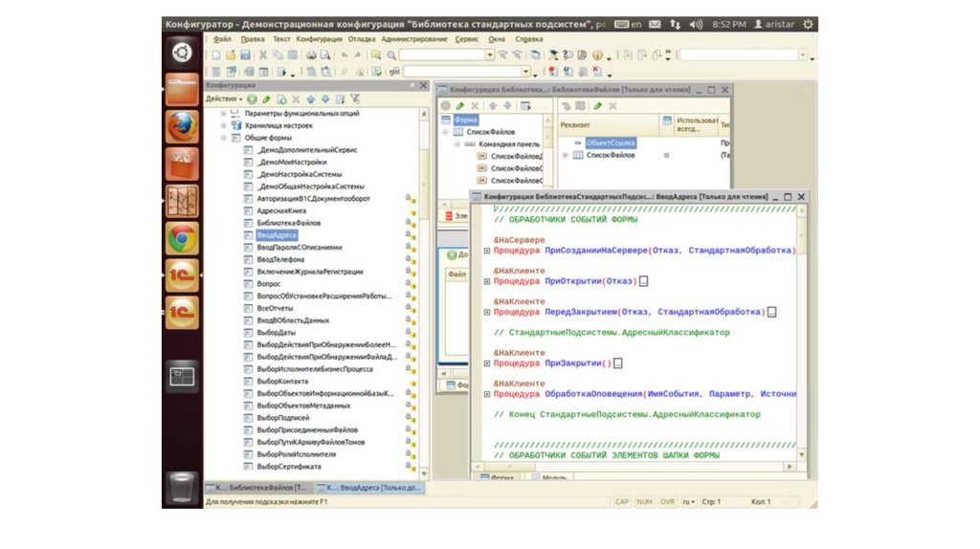
Task: Launch Firefox from the Ubuntu dock
Action: pos(182,126)
